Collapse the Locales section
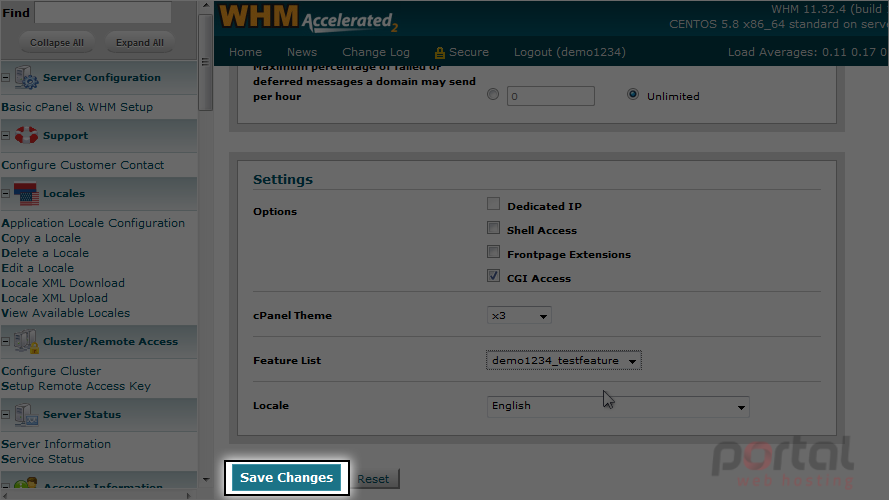Image resolution: width=889 pixels, height=500 pixels. click(6, 193)
